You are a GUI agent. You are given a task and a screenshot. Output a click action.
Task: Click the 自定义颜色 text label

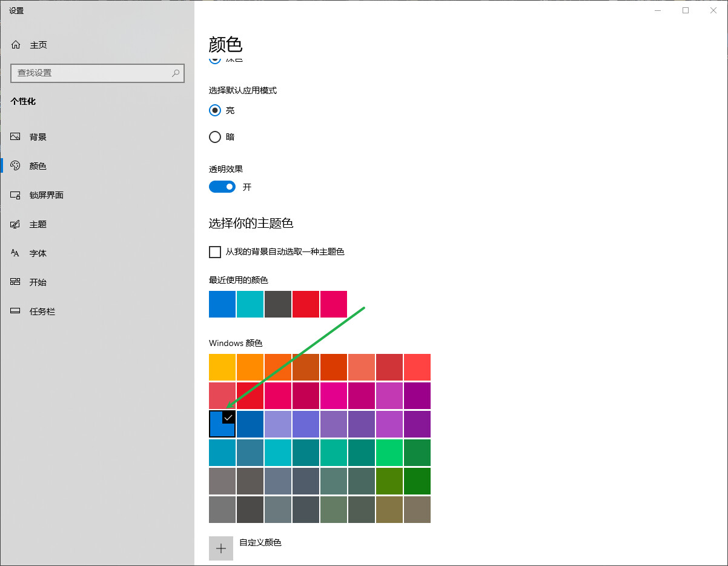click(260, 542)
